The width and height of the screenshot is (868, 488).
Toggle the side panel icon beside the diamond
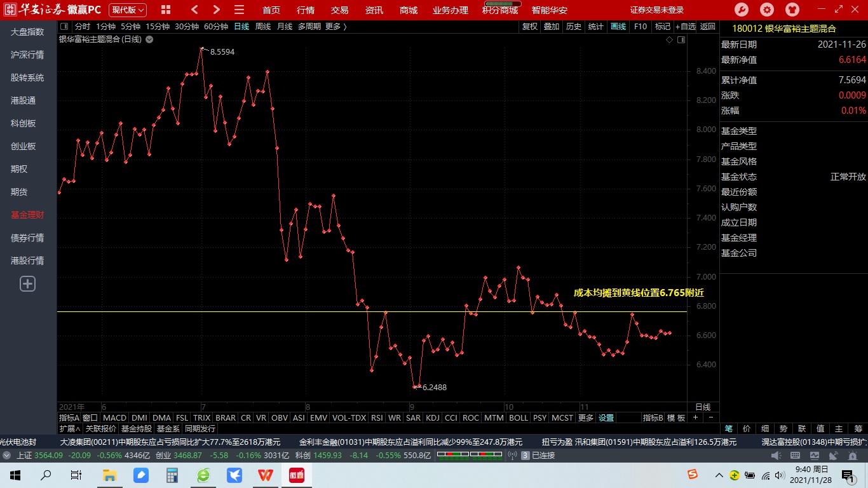pos(681,39)
